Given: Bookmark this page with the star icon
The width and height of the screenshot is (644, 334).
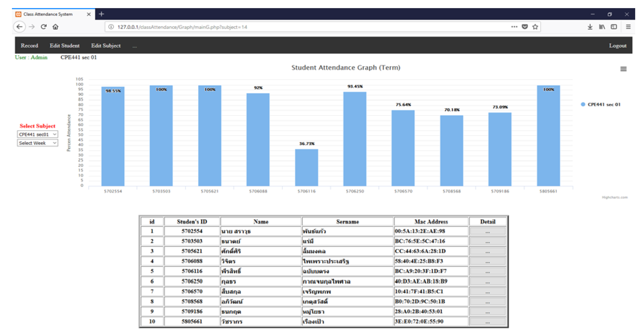Looking at the screenshot, I should coord(535,27).
